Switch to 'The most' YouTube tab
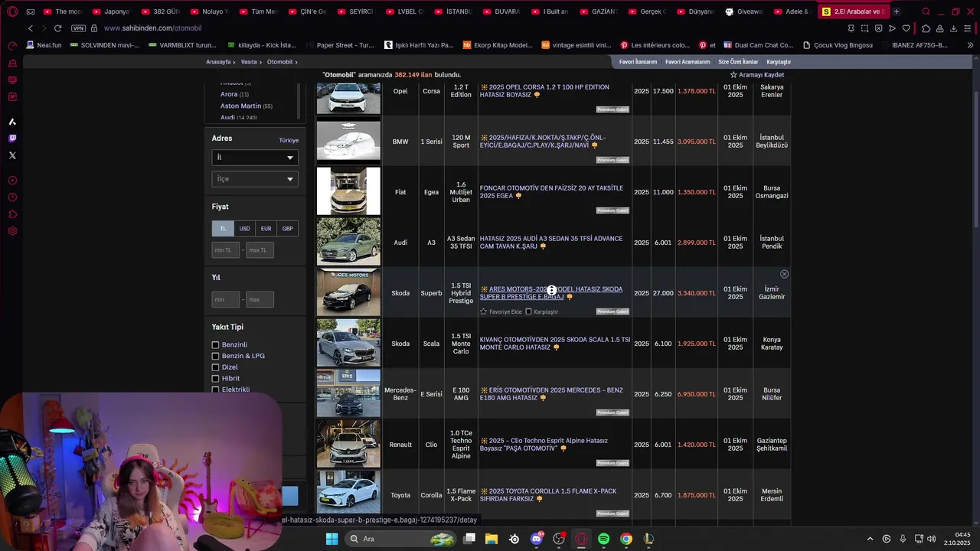The image size is (980, 551). 63,11
